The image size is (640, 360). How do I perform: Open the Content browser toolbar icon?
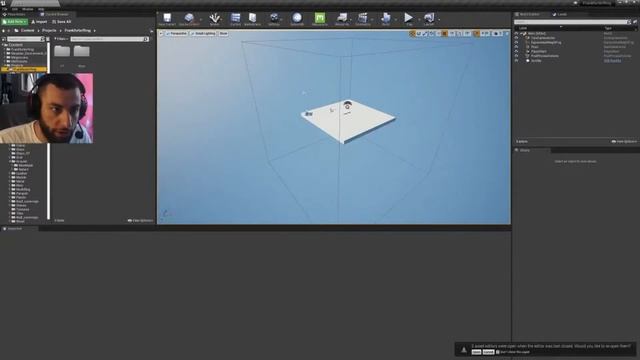(x=236, y=19)
